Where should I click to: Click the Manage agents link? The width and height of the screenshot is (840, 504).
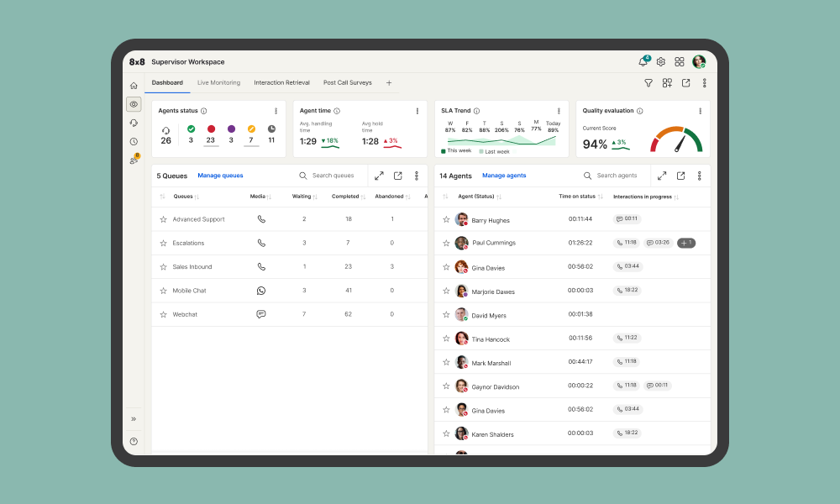(504, 176)
